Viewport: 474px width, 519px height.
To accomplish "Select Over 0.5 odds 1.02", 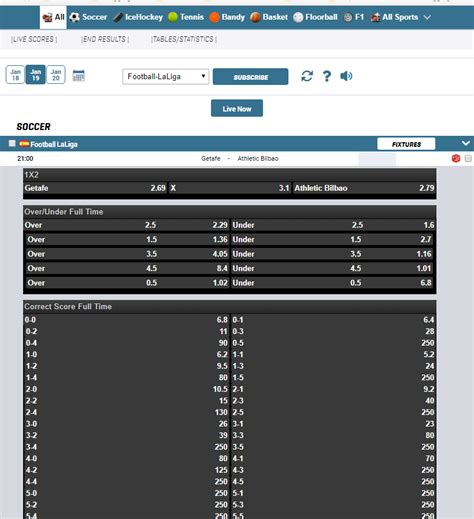I will [128, 283].
